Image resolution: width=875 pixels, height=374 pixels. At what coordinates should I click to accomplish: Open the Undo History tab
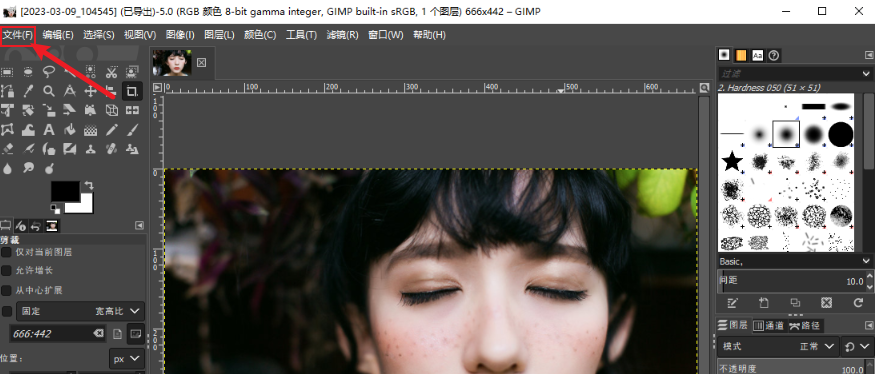[36, 226]
